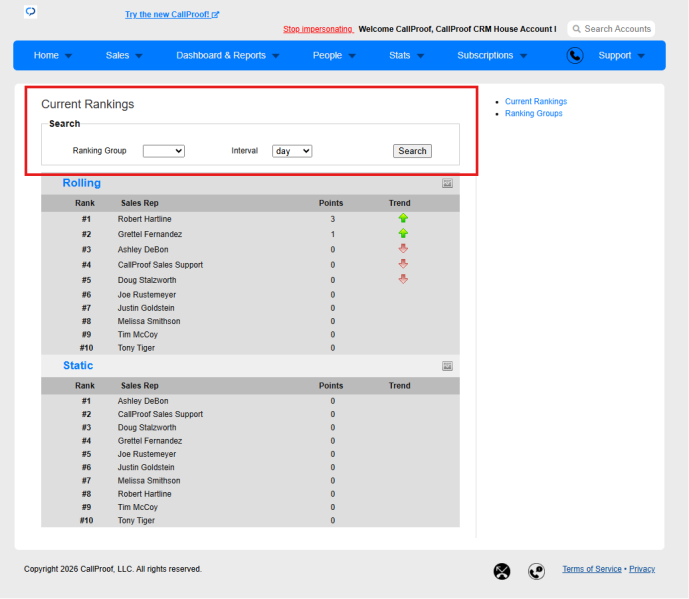This screenshot has width=689, height=599.
Task: Click the green up arrow for Grettel Fernandez
Action: tap(403, 234)
